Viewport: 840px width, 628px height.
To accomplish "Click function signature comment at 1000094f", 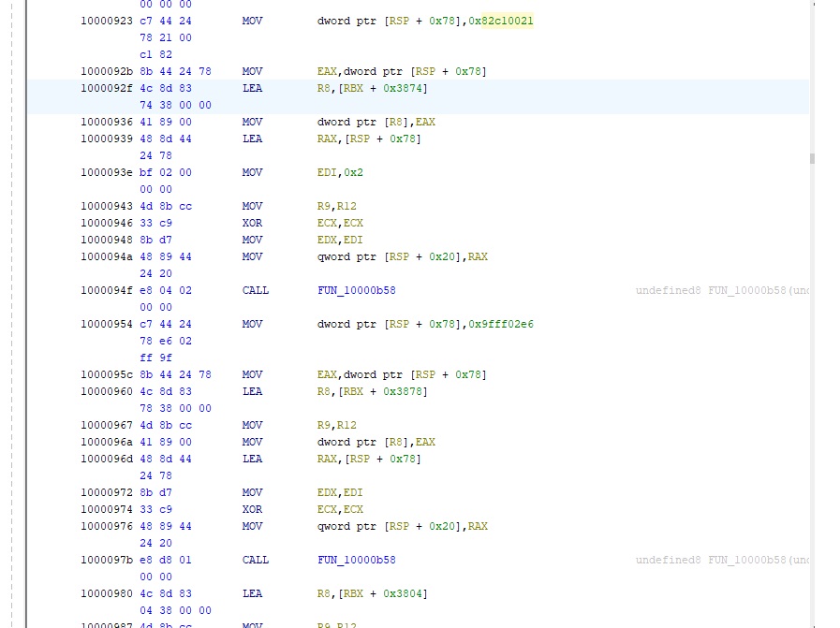I will click(x=722, y=290).
